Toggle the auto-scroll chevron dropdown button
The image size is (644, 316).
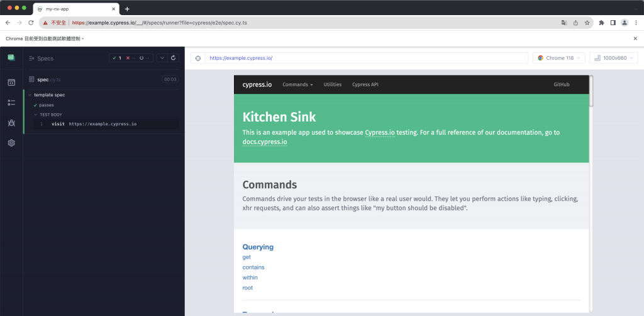[162, 58]
